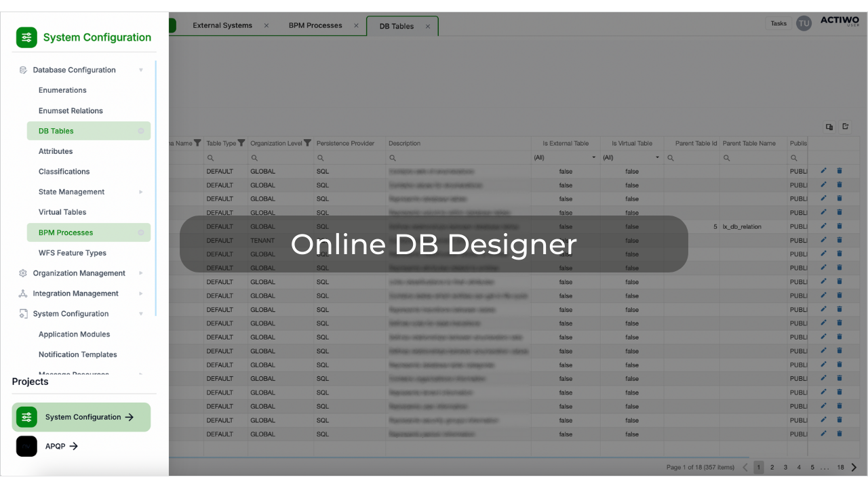Go to page 3
The height and width of the screenshot is (488, 868).
point(785,467)
